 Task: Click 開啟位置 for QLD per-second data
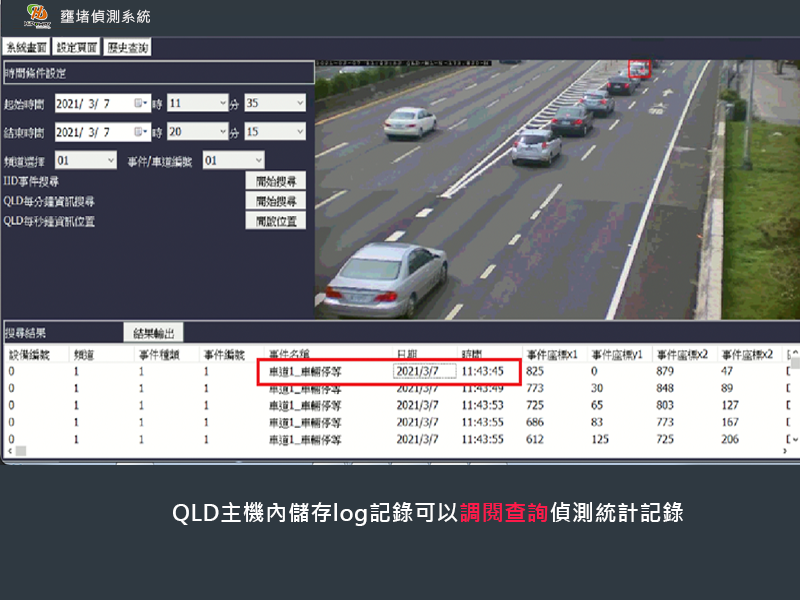point(275,221)
